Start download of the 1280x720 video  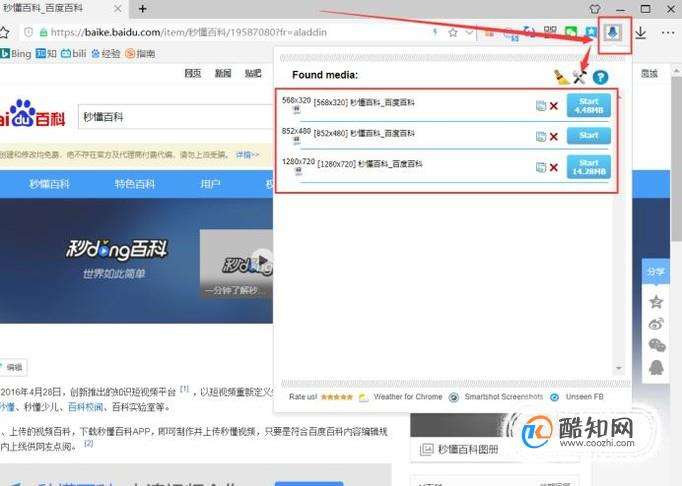pyautogui.click(x=588, y=167)
